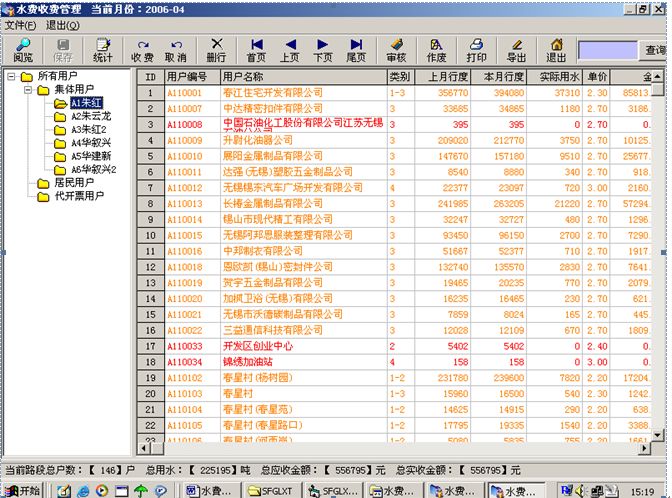
Task: Select the 代开票用户 folder
Action: (79, 196)
